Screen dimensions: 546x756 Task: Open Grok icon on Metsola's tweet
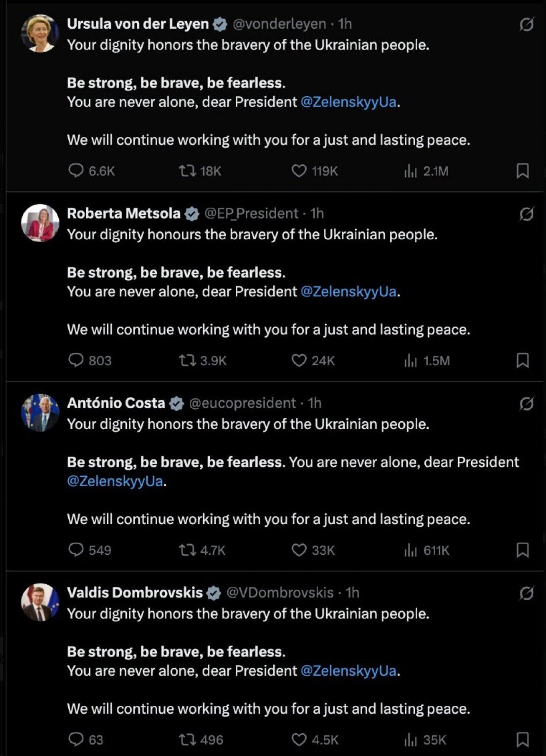click(526, 214)
